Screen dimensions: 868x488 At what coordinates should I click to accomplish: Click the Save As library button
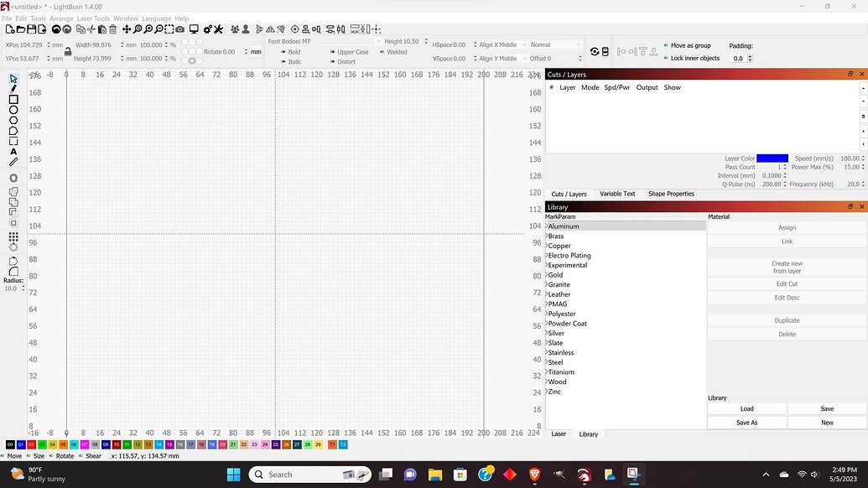[746, 423]
